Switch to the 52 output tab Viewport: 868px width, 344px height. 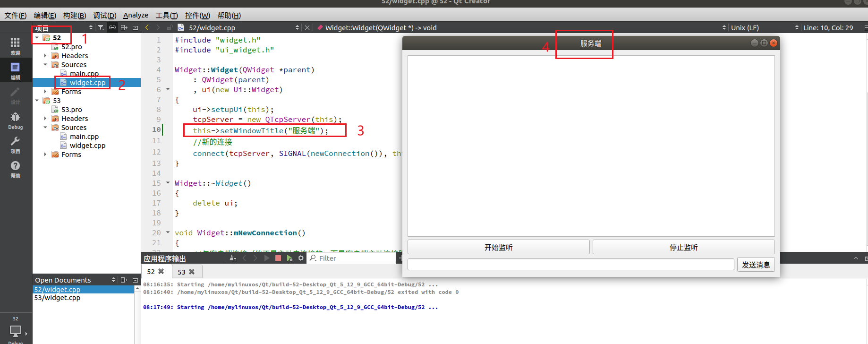(151, 272)
